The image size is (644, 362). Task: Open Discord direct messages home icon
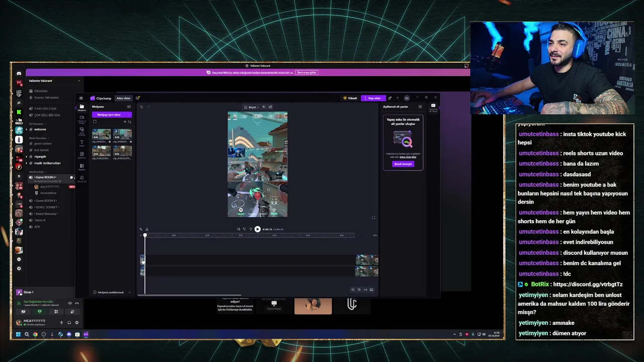pyautogui.click(x=19, y=73)
